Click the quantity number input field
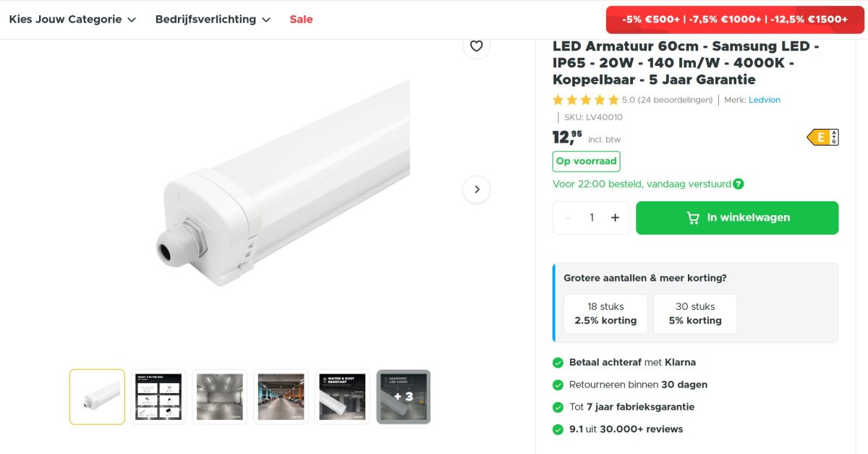The height and width of the screenshot is (454, 868). [x=592, y=218]
